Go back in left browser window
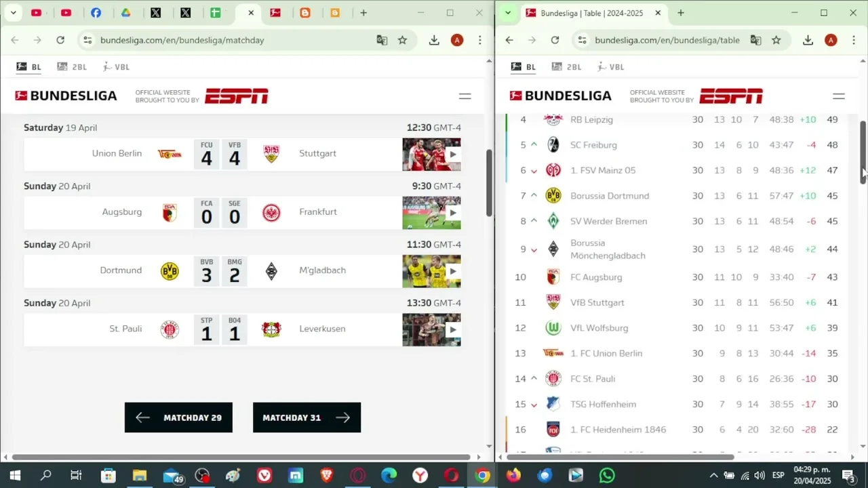The width and height of the screenshot is (868, 488). pos(15,40)
